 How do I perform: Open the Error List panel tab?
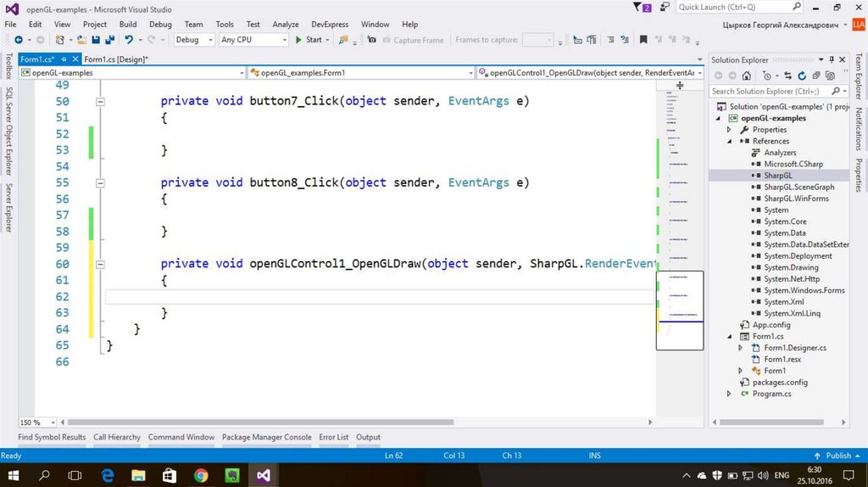tap(333, 437)
